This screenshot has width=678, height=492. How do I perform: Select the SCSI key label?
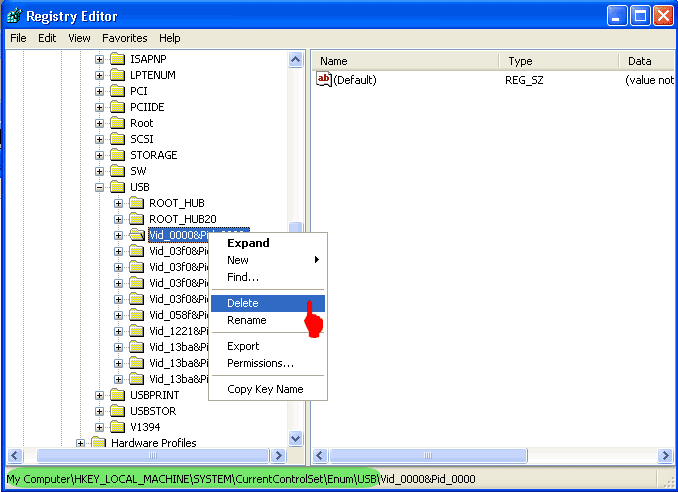click(142, 139)
